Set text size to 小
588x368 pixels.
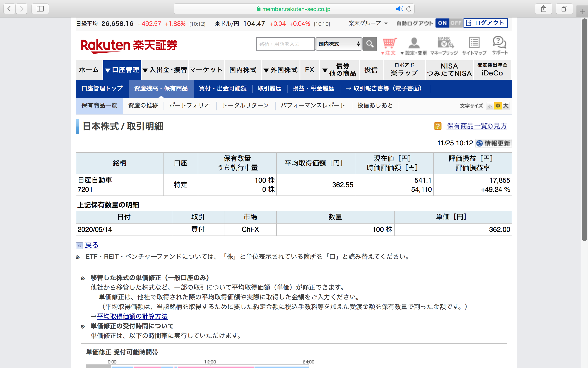coord(490,106)
